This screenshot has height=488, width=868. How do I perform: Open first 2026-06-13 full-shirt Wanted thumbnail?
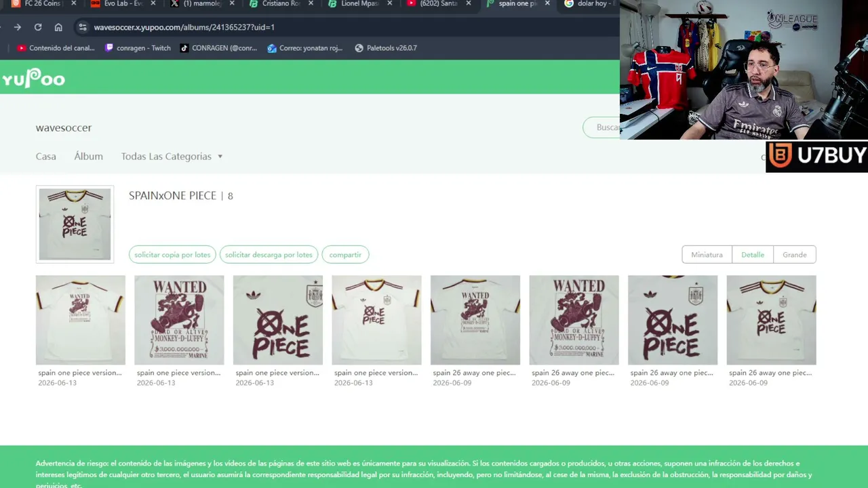click(x=81, y=320)
